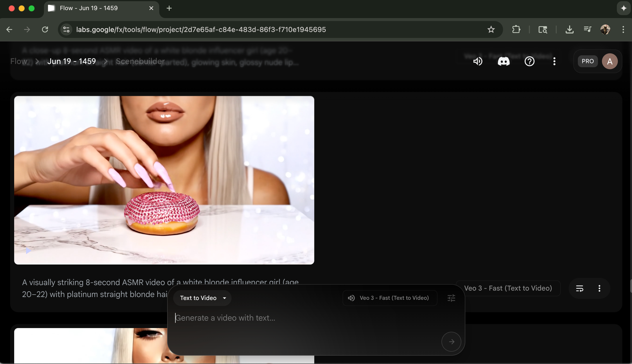Click the Veo 3 - Fast label beside the clip
Viewport: 632px width, 364px height.
[x=508, y=288]
